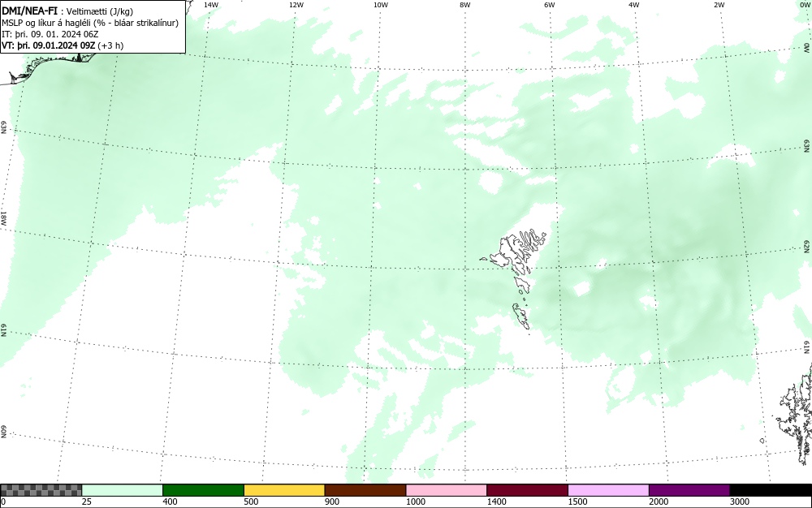Click the 4W longitude label
The height and width of the screenshot is (508, 812).
click(634, 5)
